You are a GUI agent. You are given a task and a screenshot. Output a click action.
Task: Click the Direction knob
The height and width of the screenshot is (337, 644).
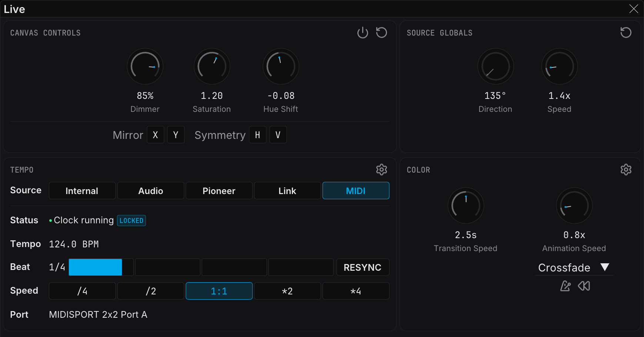point(495,66)
